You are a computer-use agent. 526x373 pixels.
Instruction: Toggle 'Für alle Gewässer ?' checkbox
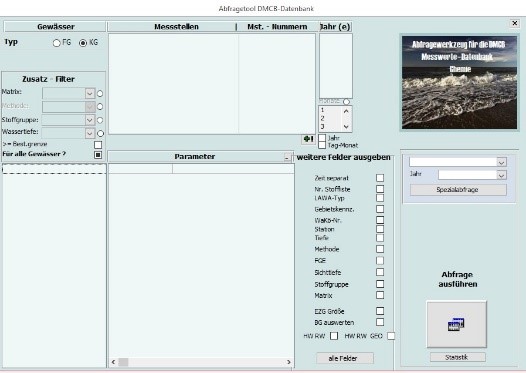tap(98, 155)
